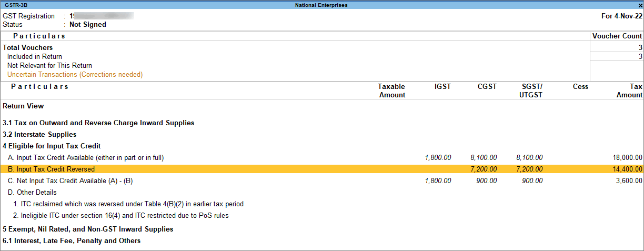The width and height of the screenshot is (644, 251).
Task: Click the CGST column header
Action: tap(488, 87)
